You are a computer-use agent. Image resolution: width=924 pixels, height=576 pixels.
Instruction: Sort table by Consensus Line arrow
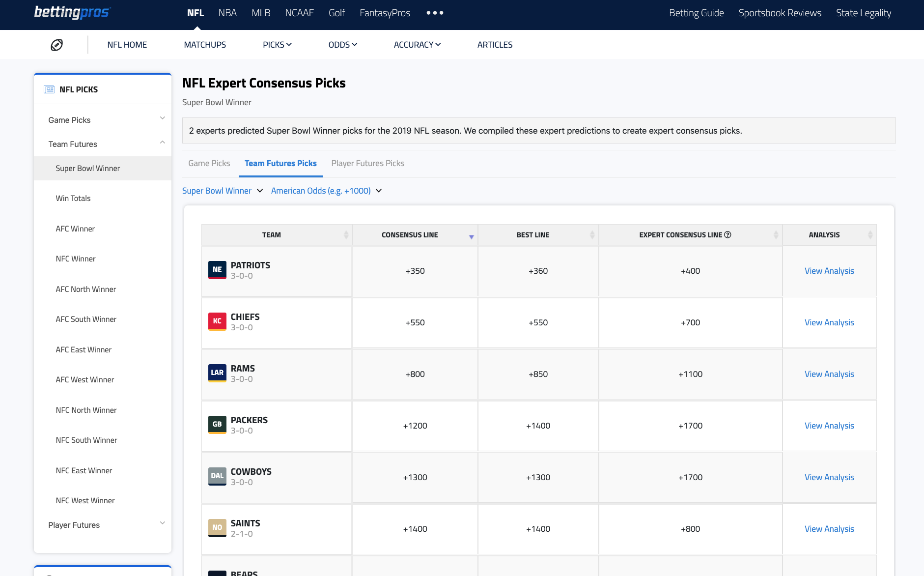tap(471, 237)
